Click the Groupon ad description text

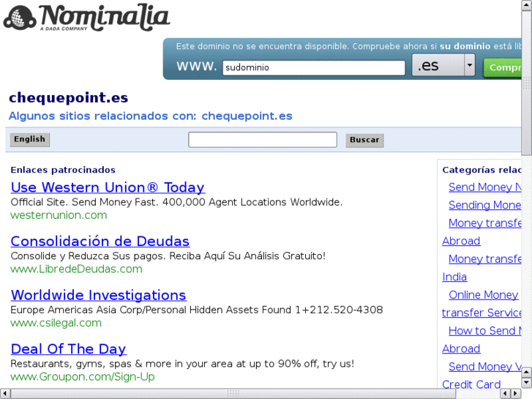click(182, 364)
